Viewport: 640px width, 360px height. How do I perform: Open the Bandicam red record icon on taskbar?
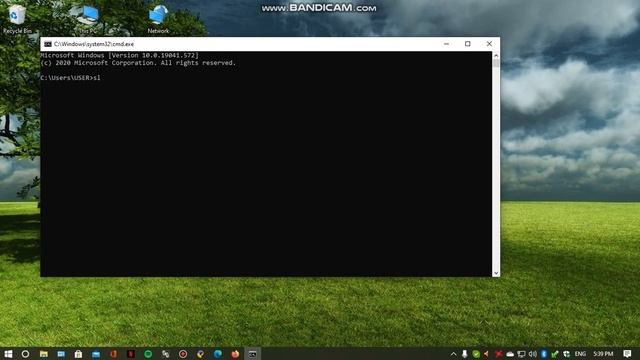tap(183, 354)
